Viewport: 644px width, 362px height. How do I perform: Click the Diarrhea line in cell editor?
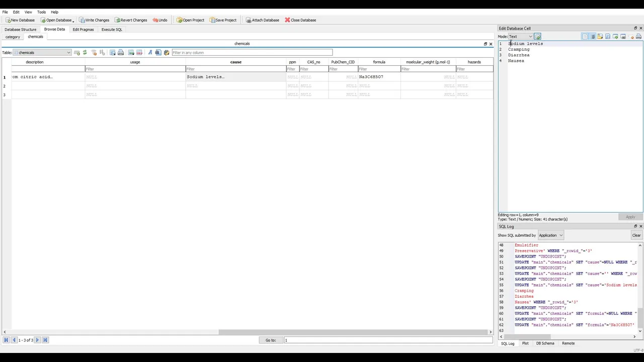pyautogui.click(x=519, y=55)
